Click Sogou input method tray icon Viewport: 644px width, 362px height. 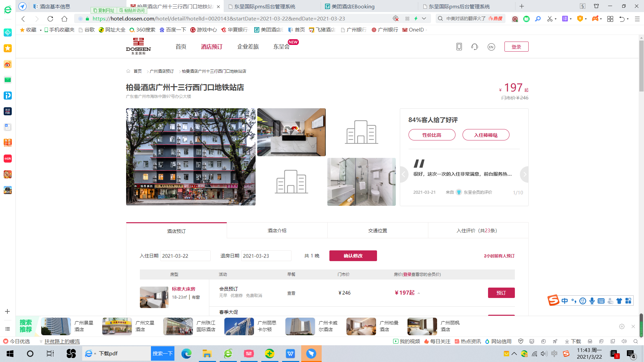click(566, 354)
